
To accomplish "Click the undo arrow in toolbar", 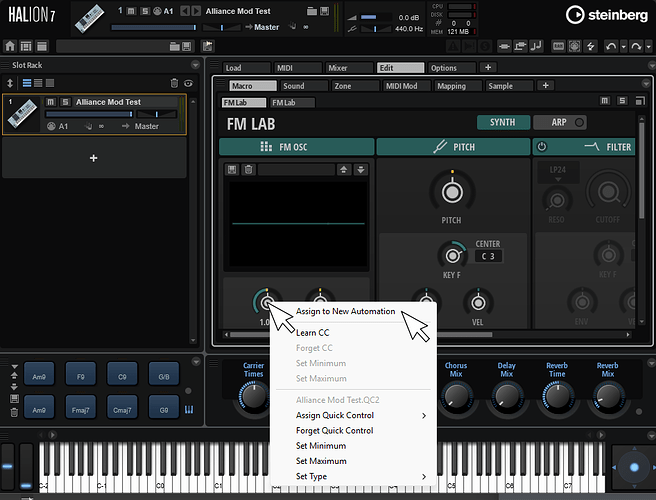I will click(611, 46).
